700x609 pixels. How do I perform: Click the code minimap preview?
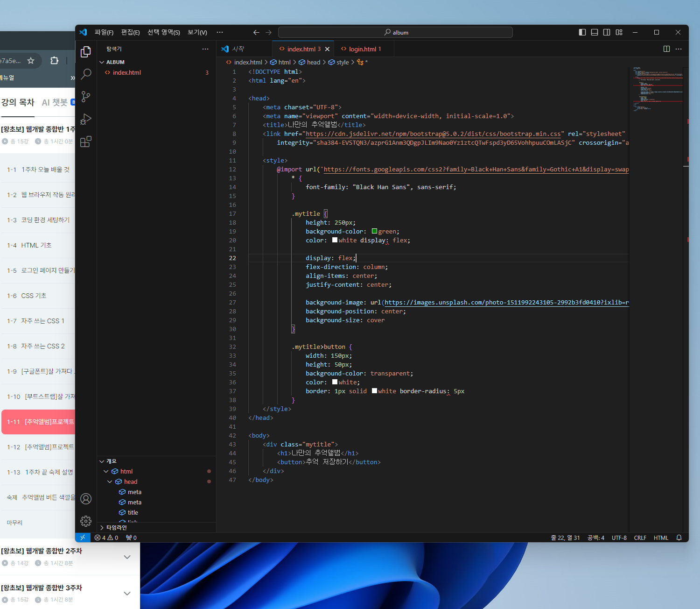tap(658, 89)
